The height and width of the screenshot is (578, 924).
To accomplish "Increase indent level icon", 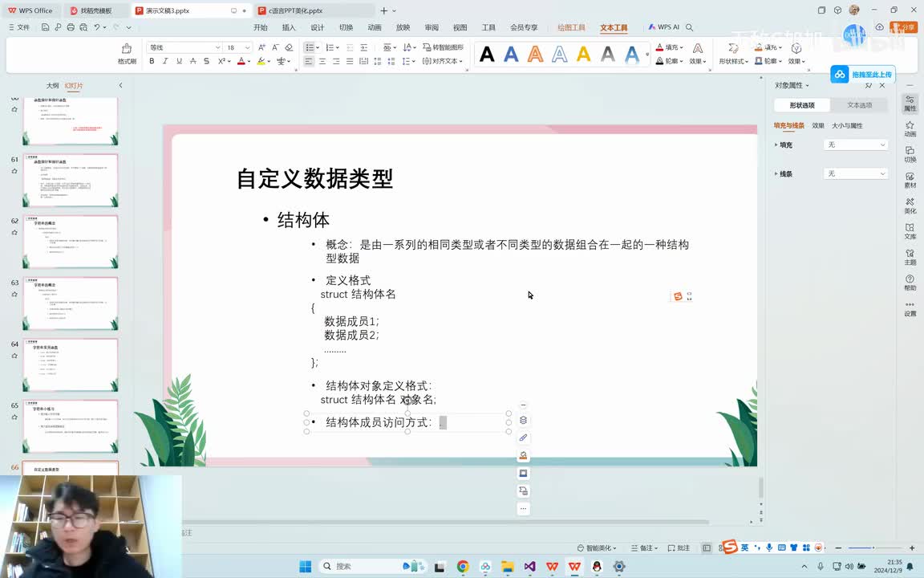I will tap(363, 47).
